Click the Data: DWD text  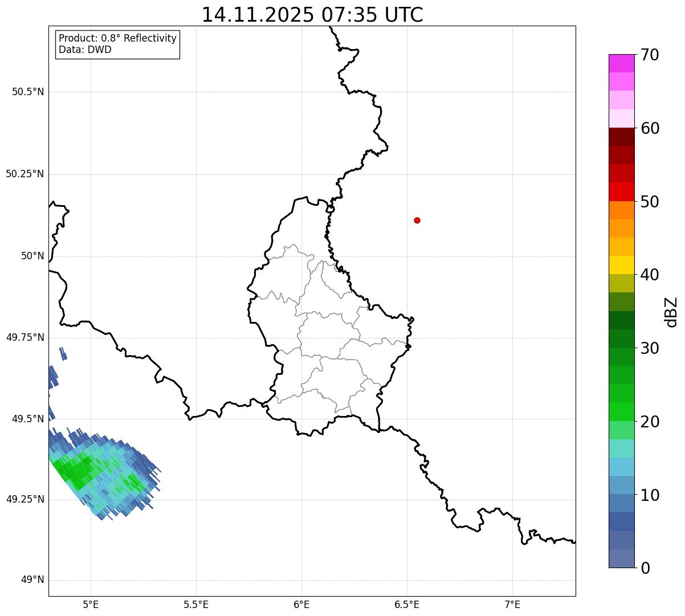point(85,50)
